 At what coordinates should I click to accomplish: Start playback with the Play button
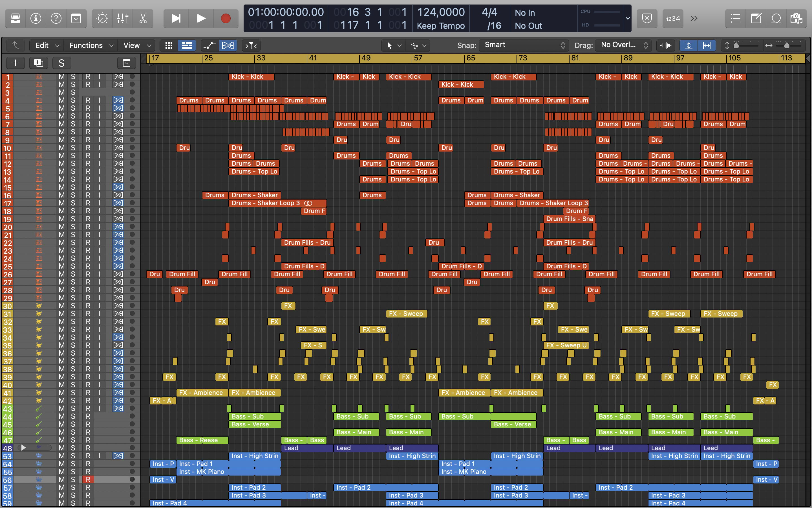[201, 18]
